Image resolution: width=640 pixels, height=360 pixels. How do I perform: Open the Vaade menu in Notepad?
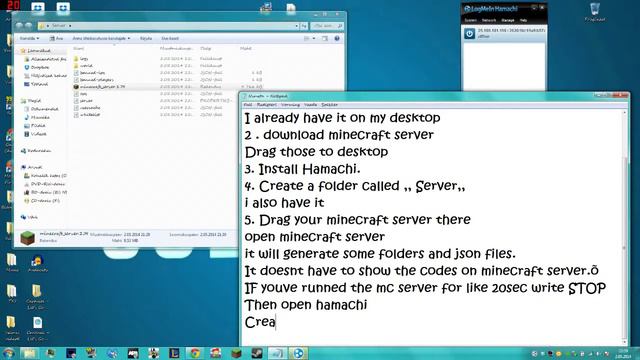point(311,105)
